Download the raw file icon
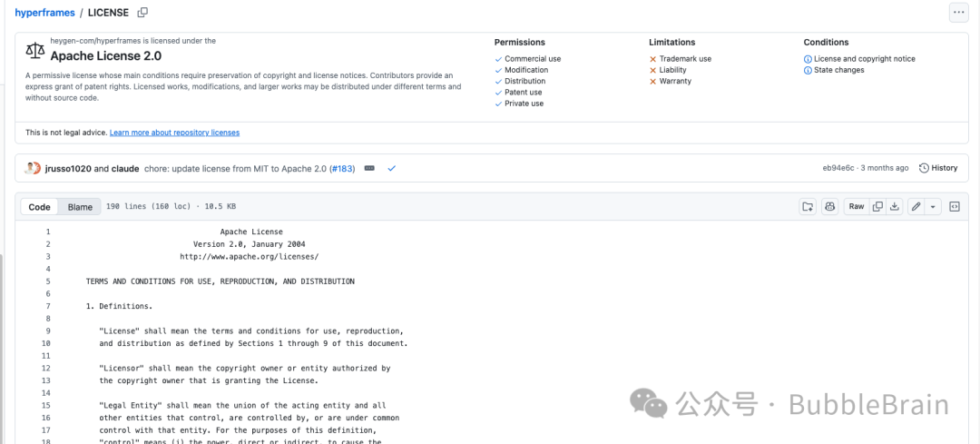The width and height of the screenshot is (980, 444). (x=895, y=206)
